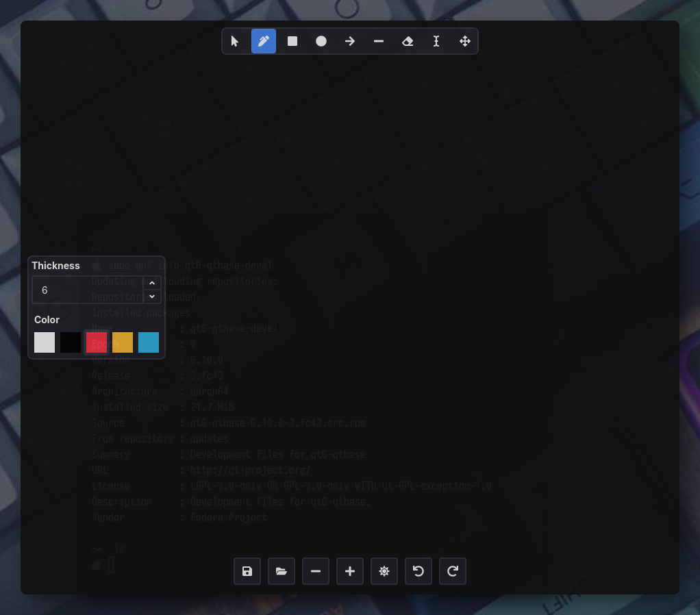Choose the blue color swatch
700x615 pixels.
[x=149, y=342]
